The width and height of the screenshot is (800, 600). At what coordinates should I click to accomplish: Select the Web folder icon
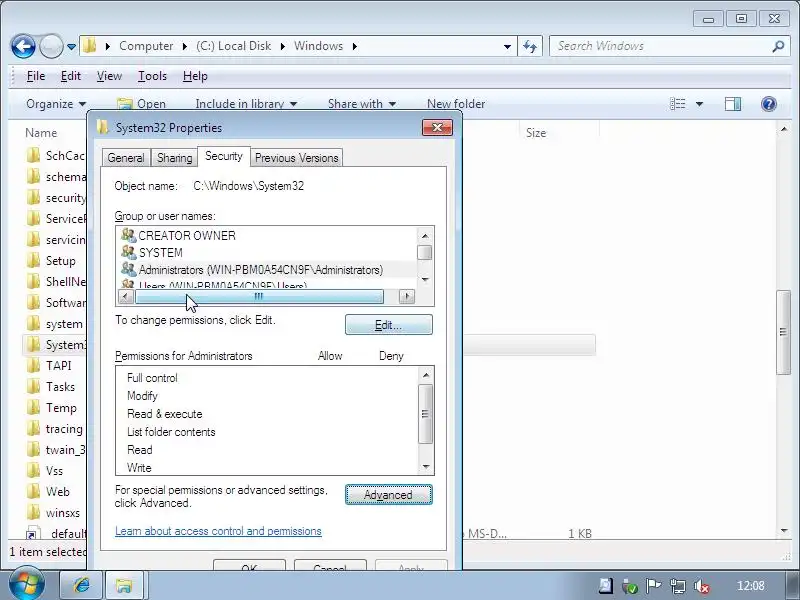[34, 491]
